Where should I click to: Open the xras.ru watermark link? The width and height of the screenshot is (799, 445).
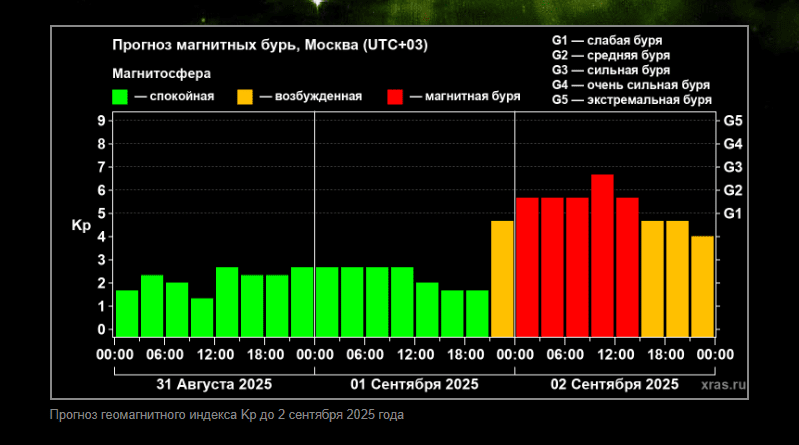724,383
